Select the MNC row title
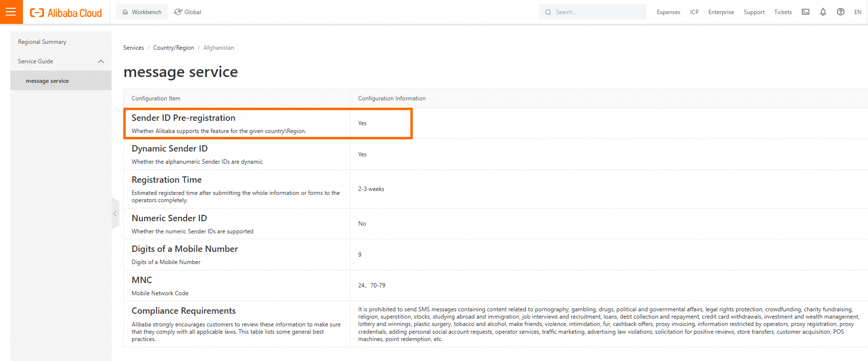The height and width of the screenshot is (361, 868). pos(142,280)
